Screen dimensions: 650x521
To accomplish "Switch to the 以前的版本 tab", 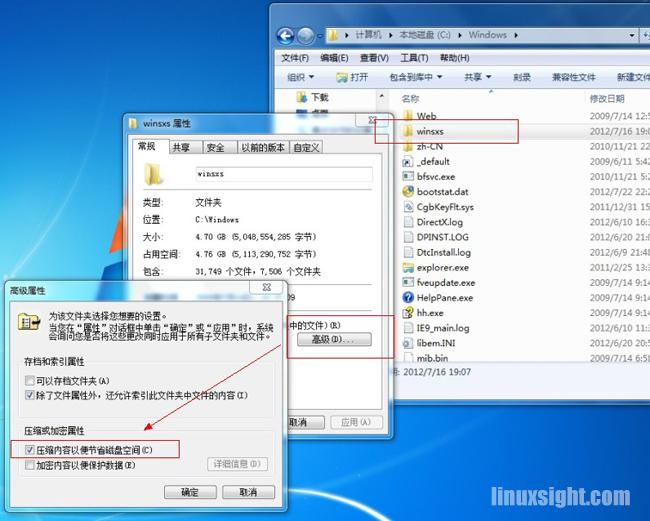I will pyautogui.click(x=263, y=148).
